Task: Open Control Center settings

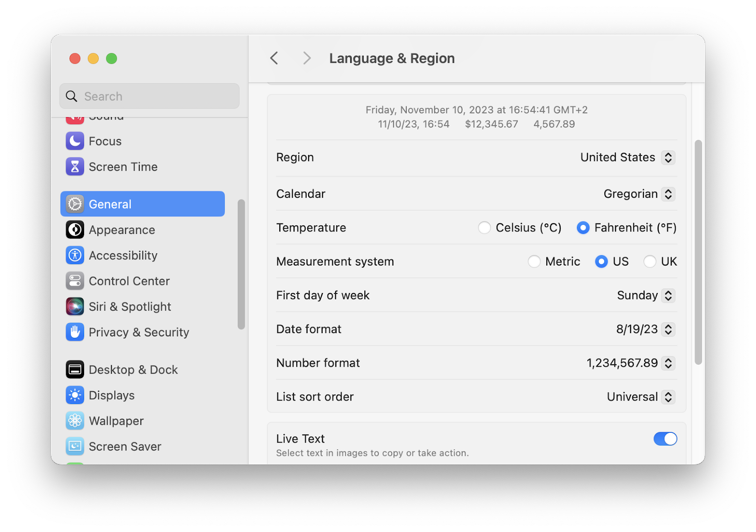Action: pyautogui.click(x=129, y=281)
